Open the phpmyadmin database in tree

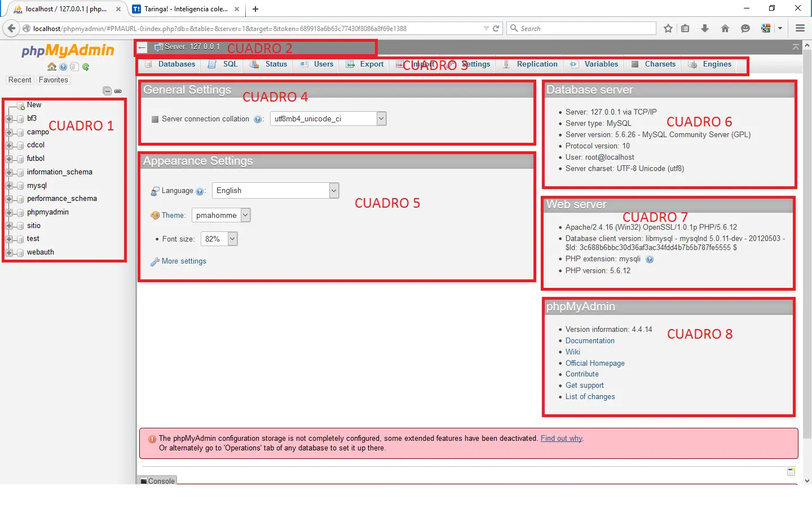48,212
